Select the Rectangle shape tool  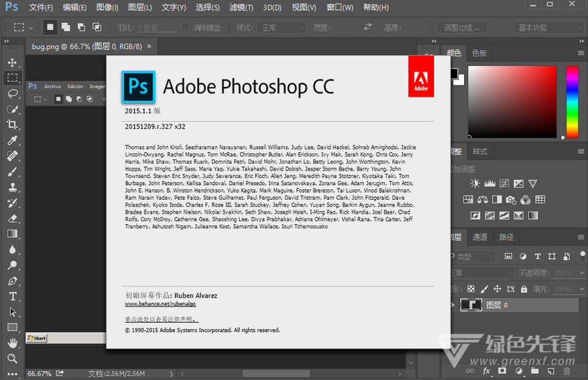pos(13,328)
